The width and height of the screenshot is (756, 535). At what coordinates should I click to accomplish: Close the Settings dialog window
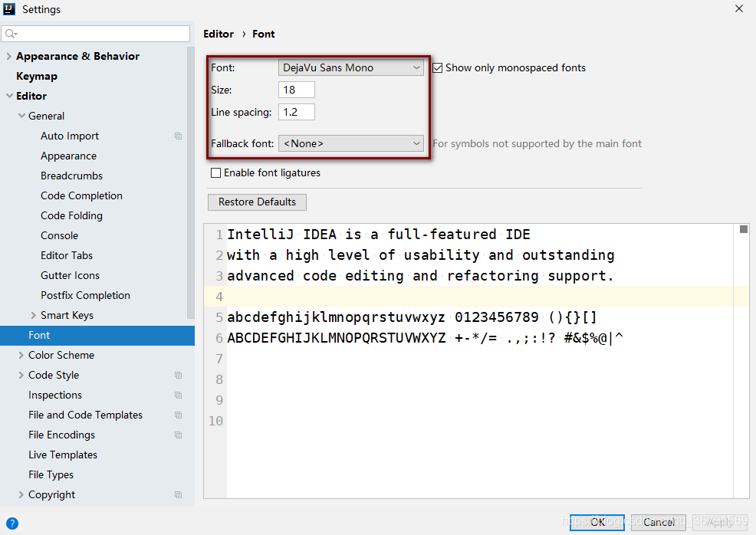coord(738,9)
